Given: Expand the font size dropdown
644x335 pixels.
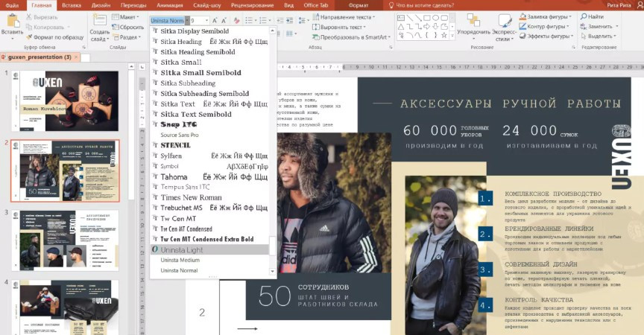Looking at the screenshot, I should tap(206, 21).
